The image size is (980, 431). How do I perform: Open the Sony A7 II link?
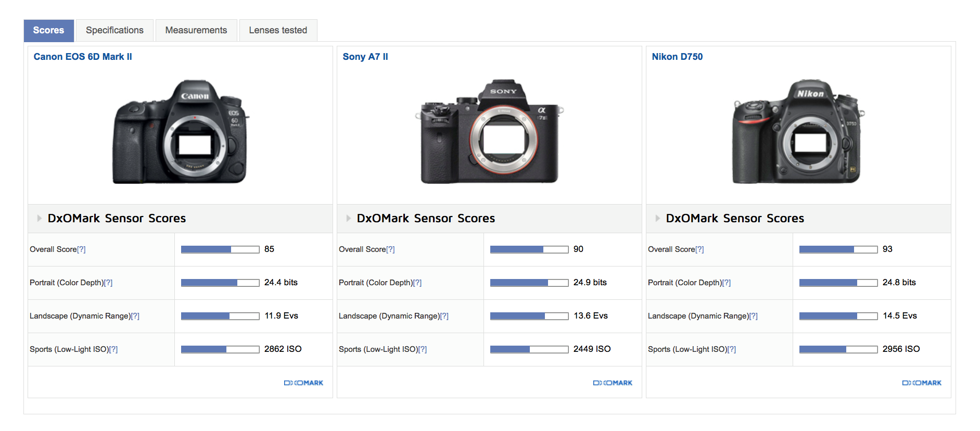tap(365, 57)
